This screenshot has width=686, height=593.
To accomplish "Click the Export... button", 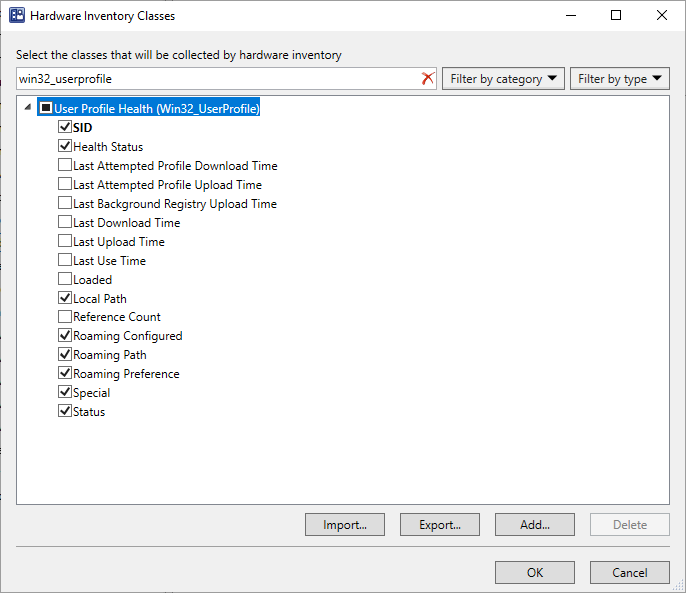I will pos(440,524).
